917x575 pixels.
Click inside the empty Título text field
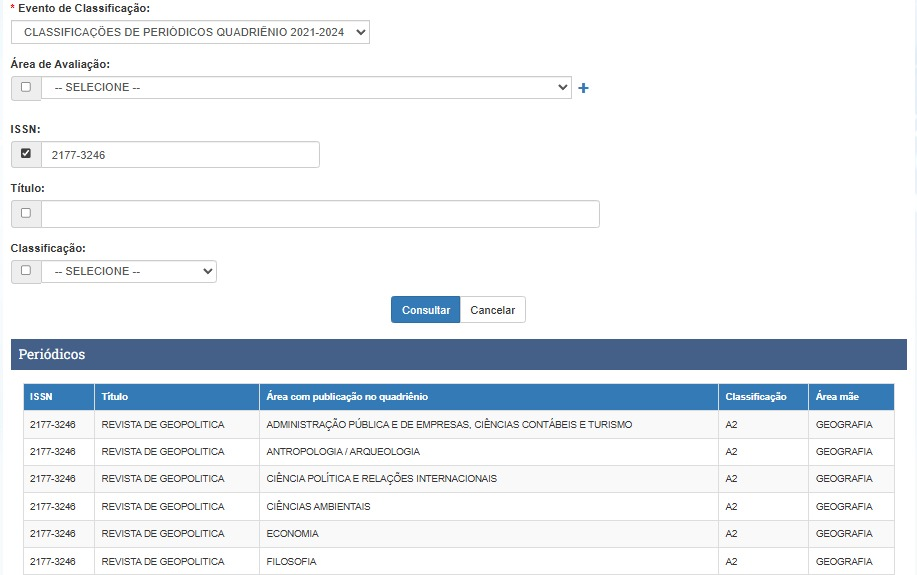(320, 214)
